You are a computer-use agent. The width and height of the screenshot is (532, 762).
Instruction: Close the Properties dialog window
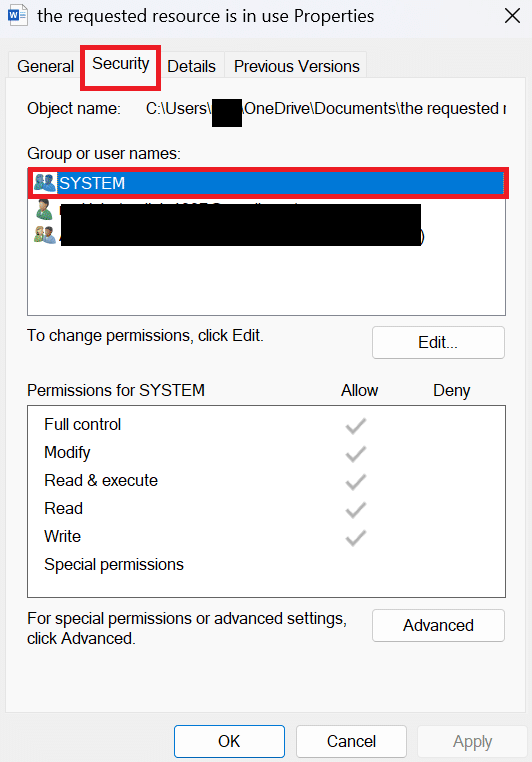(512, 16)
